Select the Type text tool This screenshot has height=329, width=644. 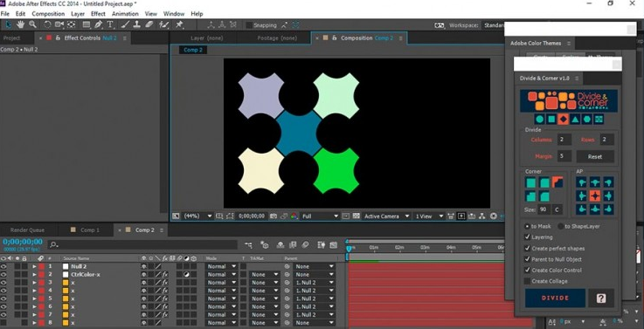(110, 24)
